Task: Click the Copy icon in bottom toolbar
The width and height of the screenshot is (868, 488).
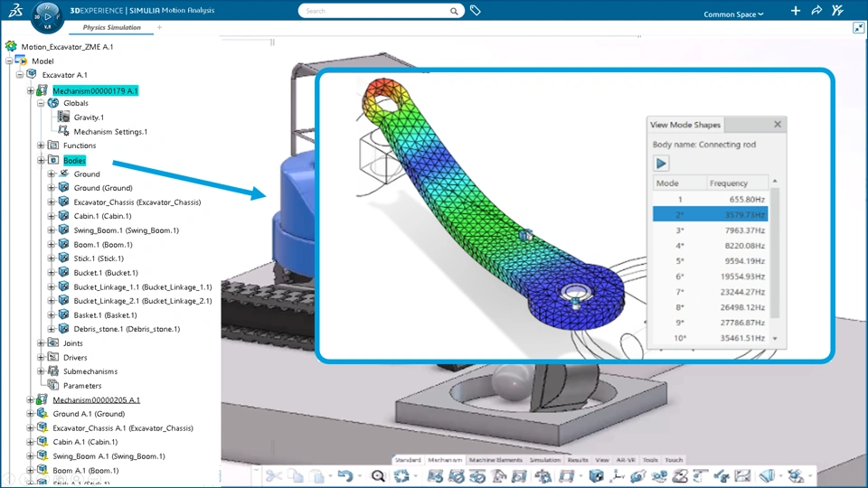Action: tap(297, 476)
